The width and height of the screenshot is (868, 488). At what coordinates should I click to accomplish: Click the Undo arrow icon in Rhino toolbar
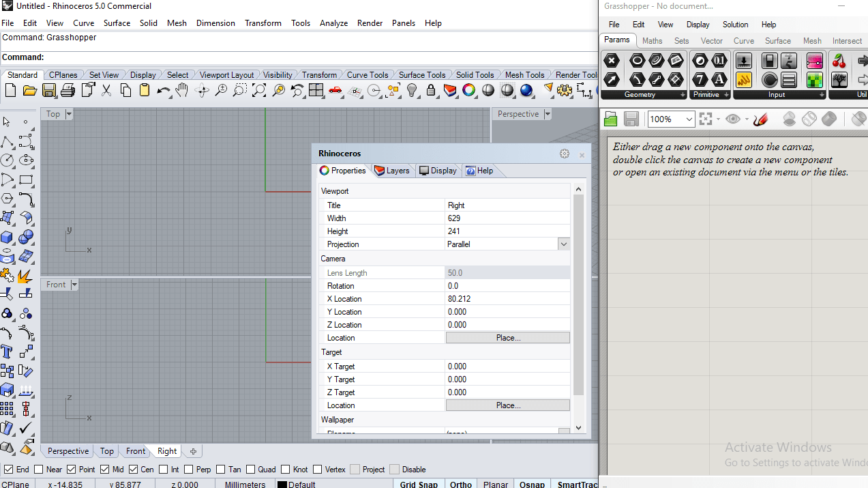pyautogui.click(x=164, y=90)
